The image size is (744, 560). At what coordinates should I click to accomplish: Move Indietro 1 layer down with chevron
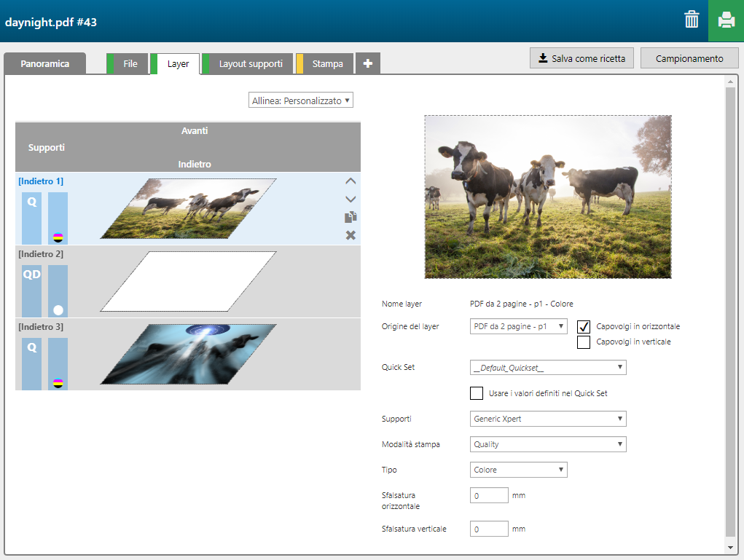pos(351,199)
